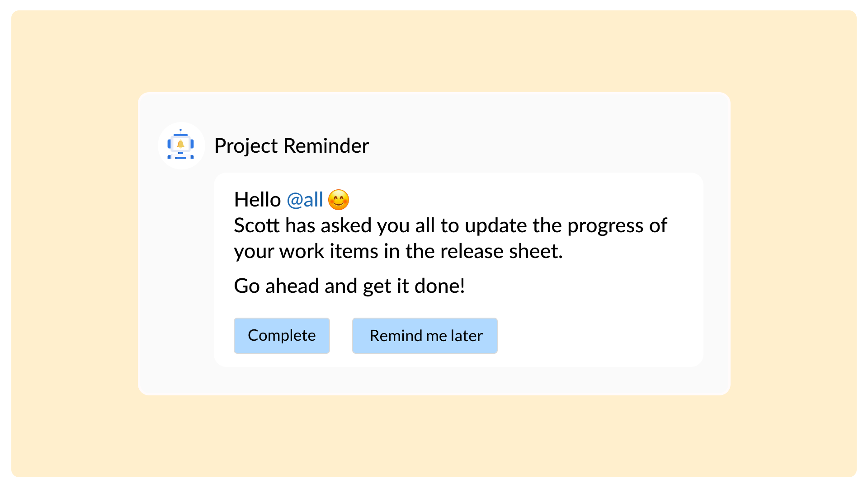868x488 pixels.
Task: Click the word Hello in the message
Action: [x=257, y=200]
